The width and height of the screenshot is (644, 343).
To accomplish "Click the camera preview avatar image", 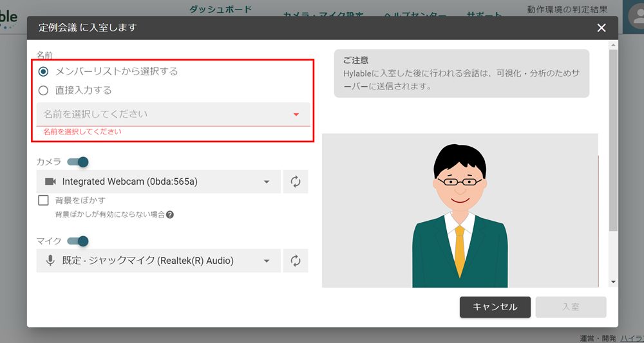I will pos(460,210).
